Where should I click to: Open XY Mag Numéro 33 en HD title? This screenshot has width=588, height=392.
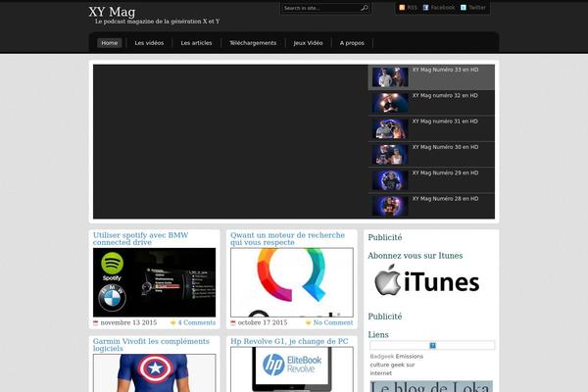(x=445, y=70)
